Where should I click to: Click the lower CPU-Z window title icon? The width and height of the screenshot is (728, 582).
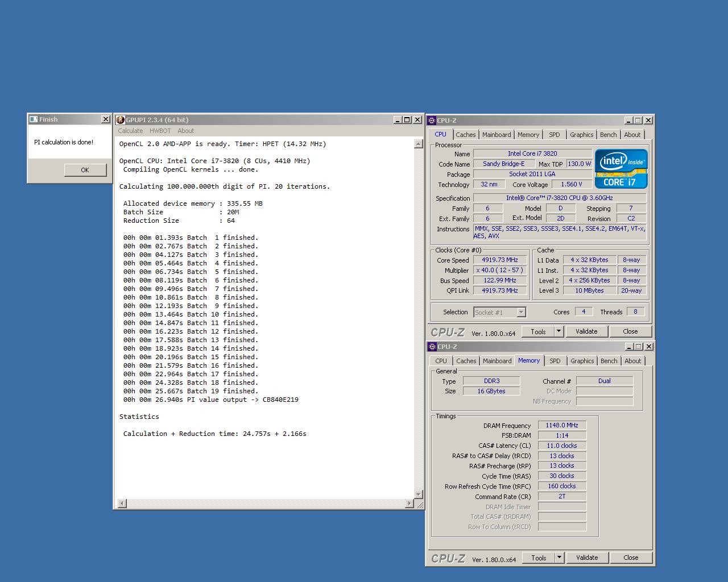[432, 347]
